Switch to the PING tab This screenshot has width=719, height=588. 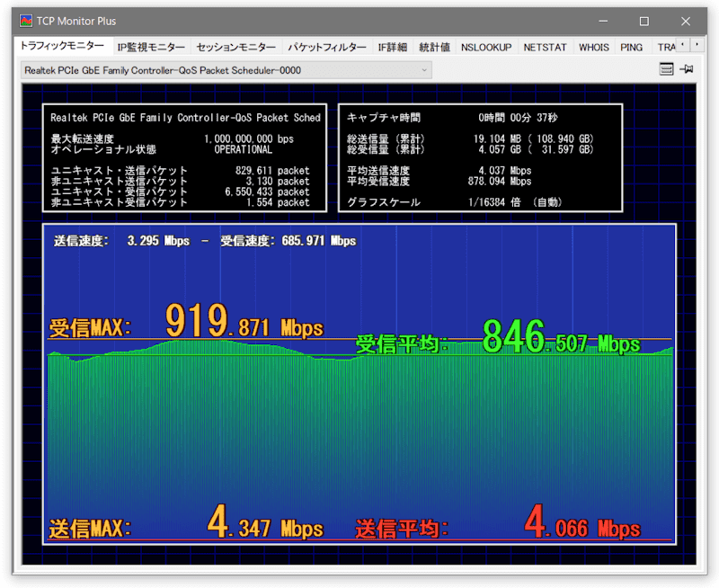[x=632, y=48]
